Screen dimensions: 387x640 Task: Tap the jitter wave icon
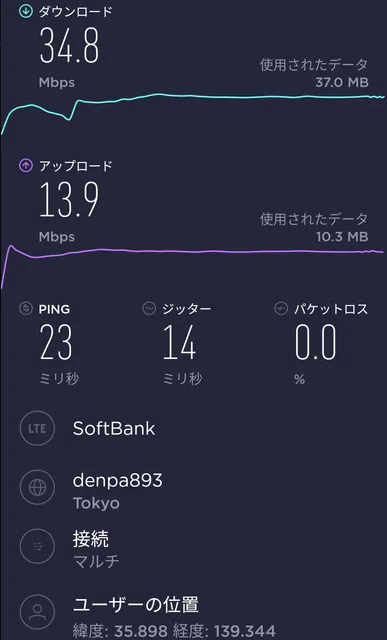(149, 309)
